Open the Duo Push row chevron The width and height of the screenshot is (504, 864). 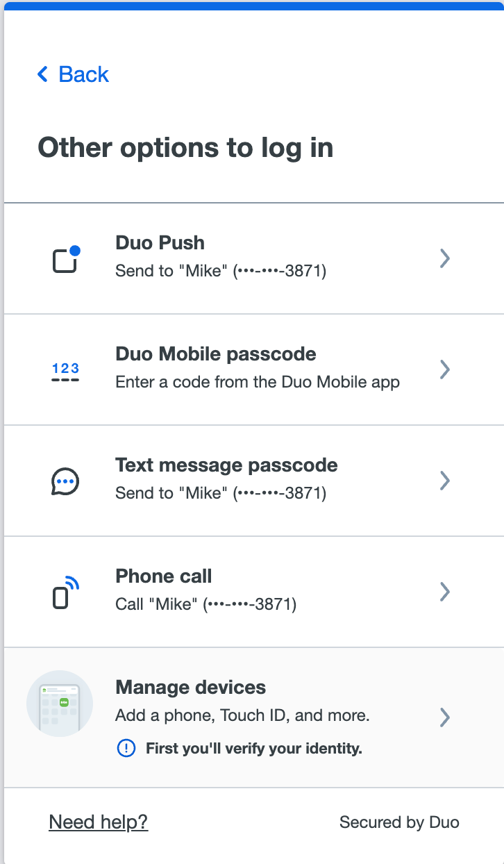pos(445,258)
